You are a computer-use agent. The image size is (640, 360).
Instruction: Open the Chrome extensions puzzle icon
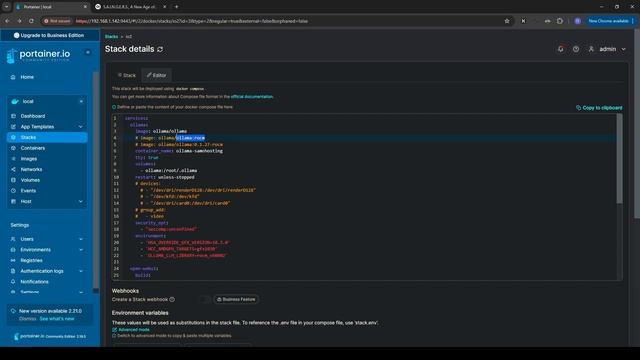[x=560, y=21]
